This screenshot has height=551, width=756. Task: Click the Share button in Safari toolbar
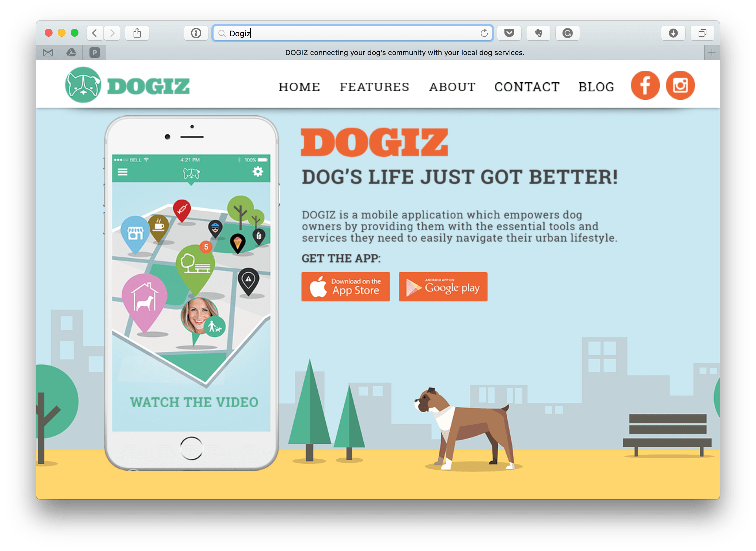tap(137, 33)
